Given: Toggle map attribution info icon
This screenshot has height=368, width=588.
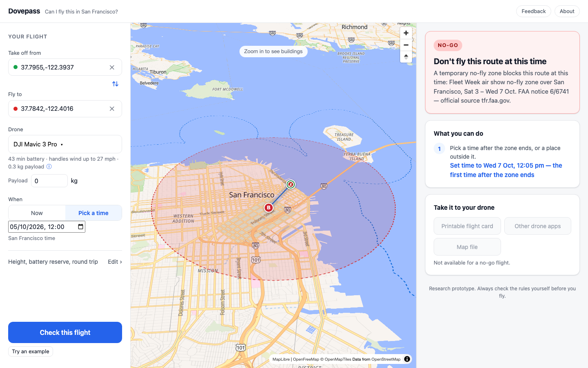Looking at the screenshot, I should [x=407, y=359].
